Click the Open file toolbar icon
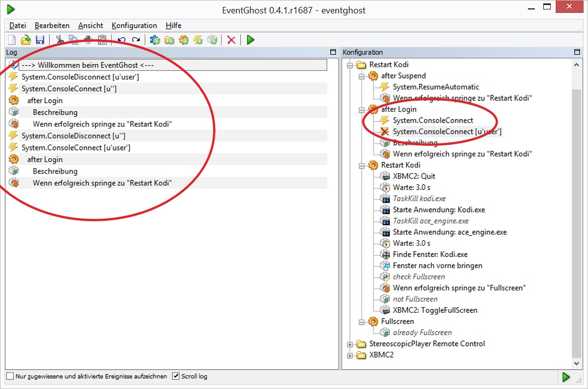The width and height of the screenshot is (588, 389). [26, 40]
